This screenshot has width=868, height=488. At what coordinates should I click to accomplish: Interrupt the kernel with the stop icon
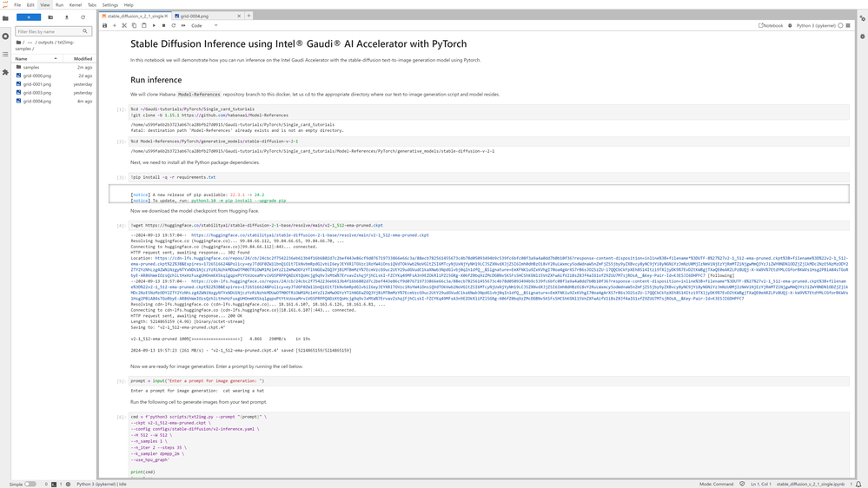click(163, 26)
